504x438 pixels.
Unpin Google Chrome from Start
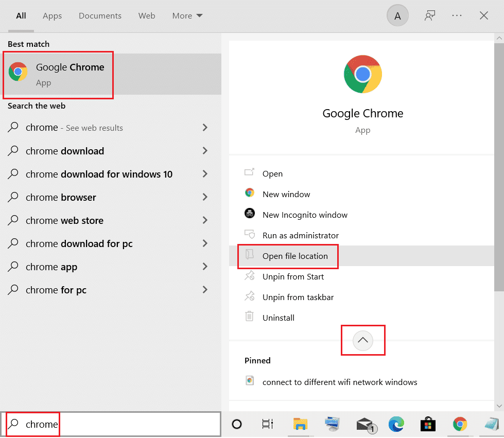pyautogui.click(x=292, y=276)
